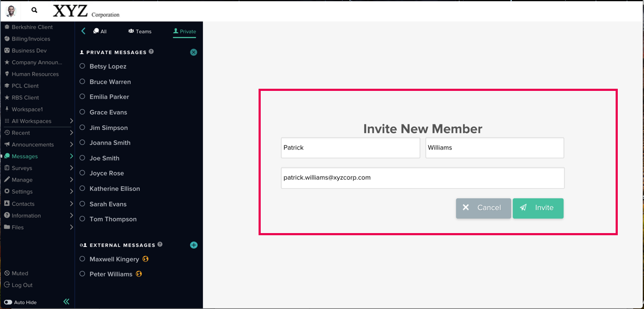Open conversation with Katherine Ellison

pyautogui.click(x=115, y=189)
